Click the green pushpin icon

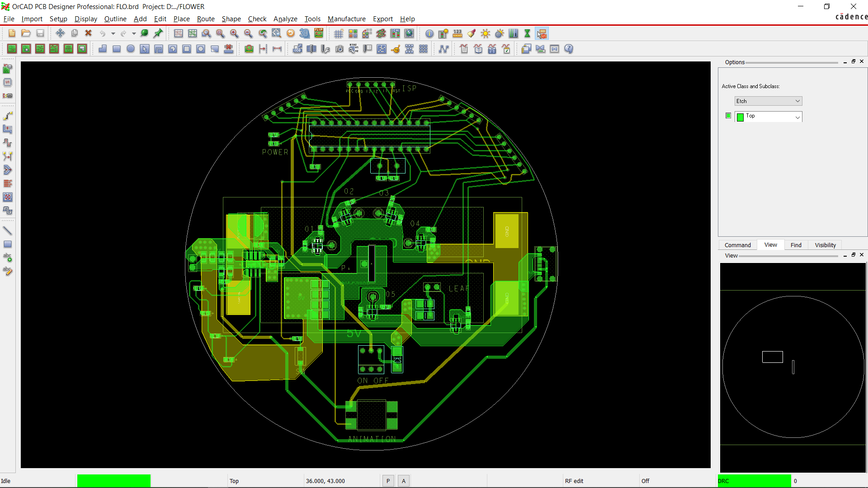(x=158, y=33)
